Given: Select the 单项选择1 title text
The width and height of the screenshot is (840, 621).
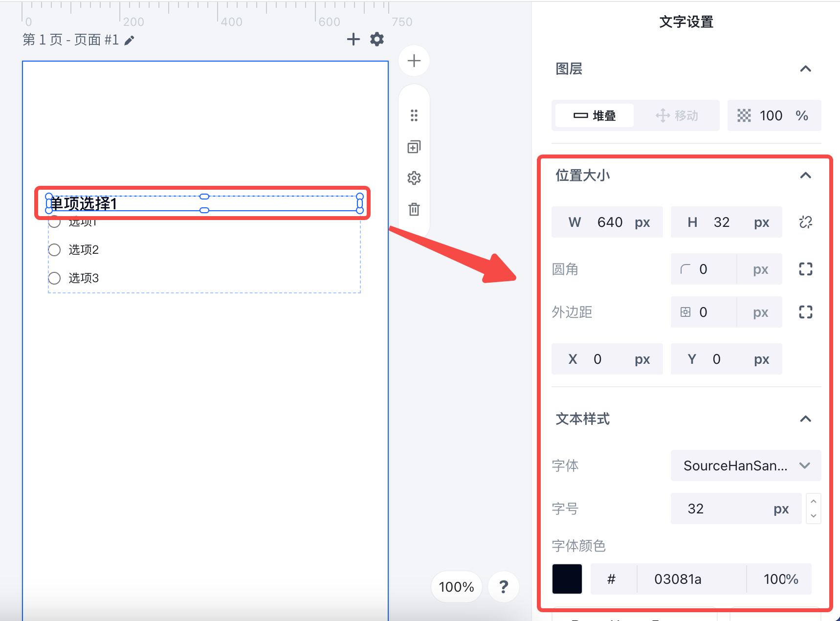Looking at the screenshot, I should click(84, 203).
